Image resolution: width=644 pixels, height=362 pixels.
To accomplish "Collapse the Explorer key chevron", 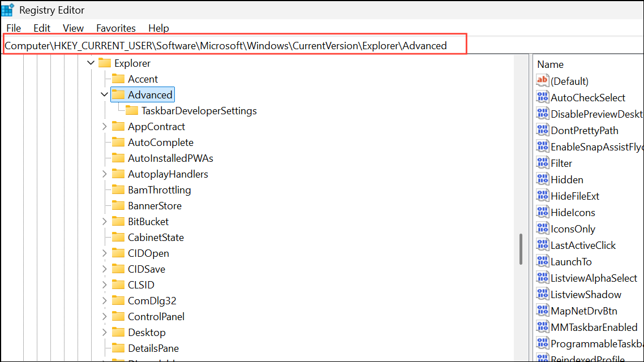I will [91, 63].
